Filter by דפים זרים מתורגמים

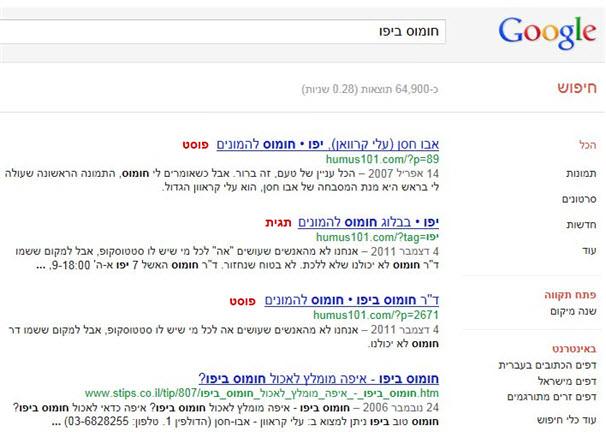pos(552,397)
